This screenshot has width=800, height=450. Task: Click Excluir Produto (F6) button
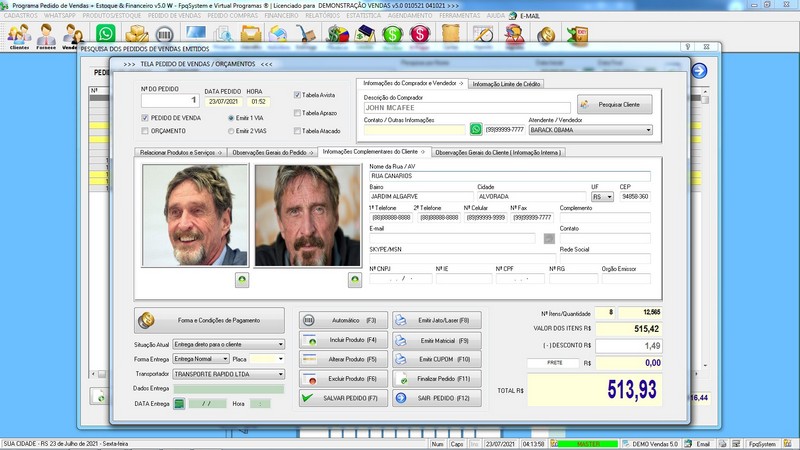[x=343, y=379]
